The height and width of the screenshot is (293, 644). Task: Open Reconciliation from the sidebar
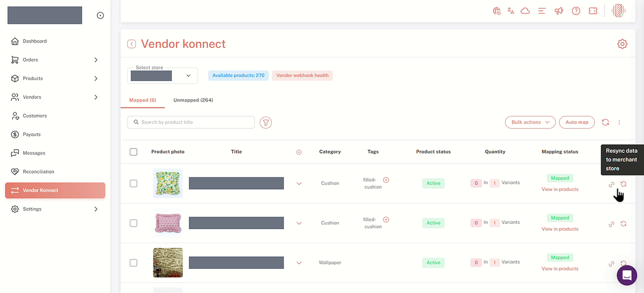pyautogui.click(x=38, y=172)
